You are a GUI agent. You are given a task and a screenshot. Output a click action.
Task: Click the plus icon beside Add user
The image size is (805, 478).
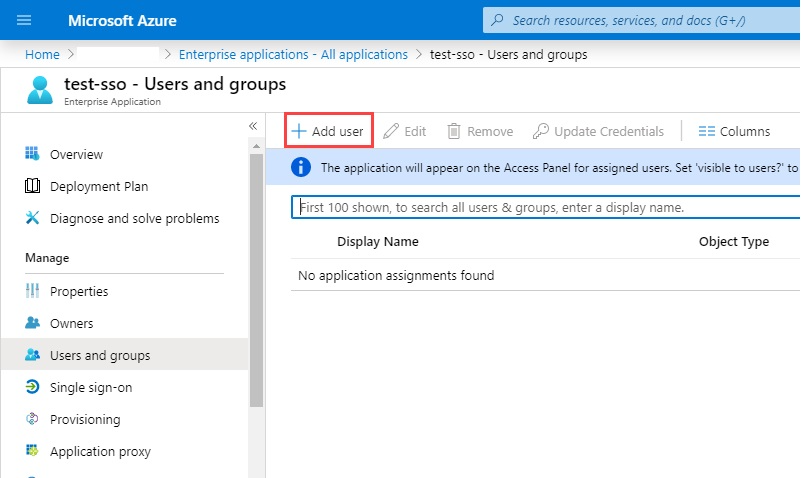[x=299, y=131]
